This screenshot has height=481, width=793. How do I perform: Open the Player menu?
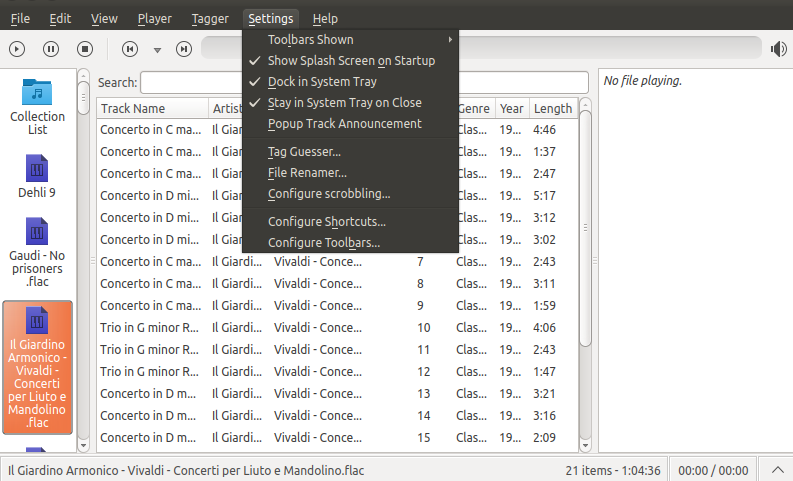click(155, 19)
